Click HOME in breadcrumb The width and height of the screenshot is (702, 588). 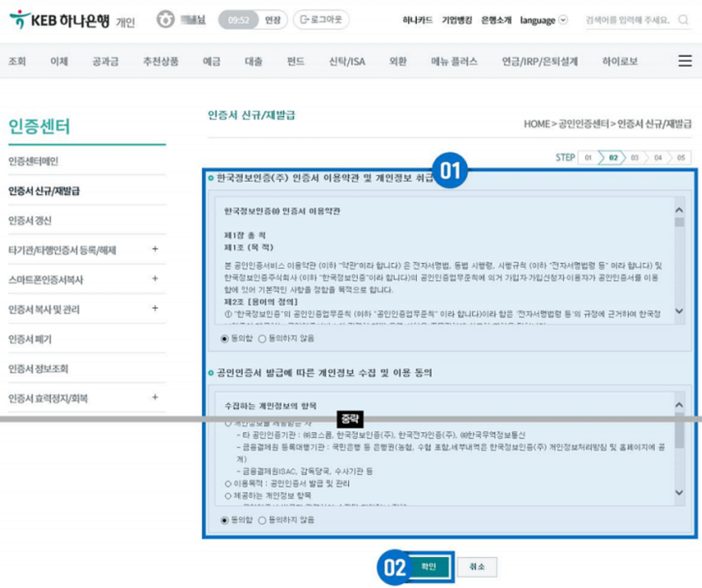point(536,124)
